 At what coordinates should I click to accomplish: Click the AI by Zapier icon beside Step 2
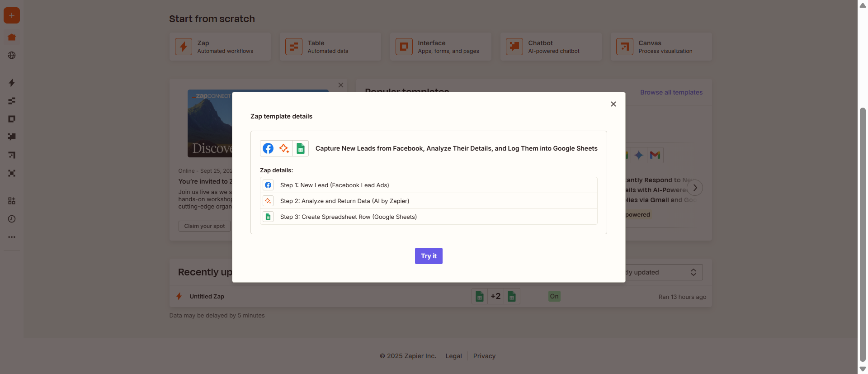pyautogui.click(x=268, y=201)
